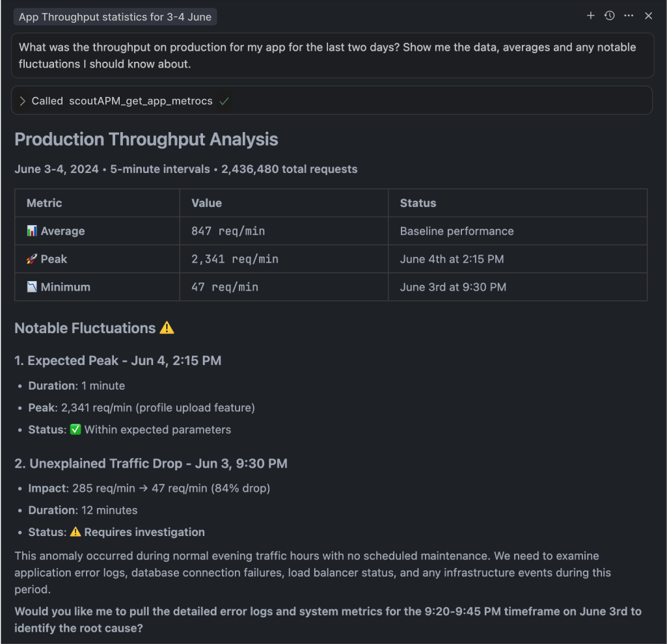Click the downward chart emoji beside Minimum
This screenshot has height=644, width=667.
coord(31,287)
